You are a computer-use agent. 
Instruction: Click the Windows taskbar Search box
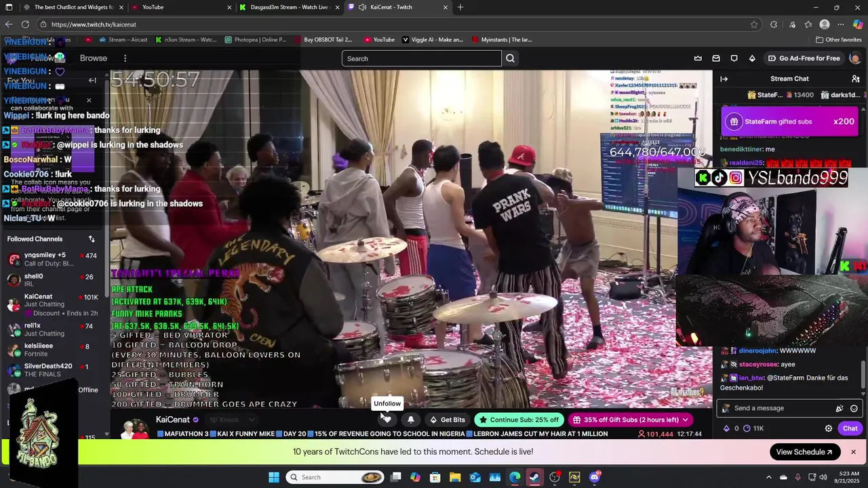[335, 477]
